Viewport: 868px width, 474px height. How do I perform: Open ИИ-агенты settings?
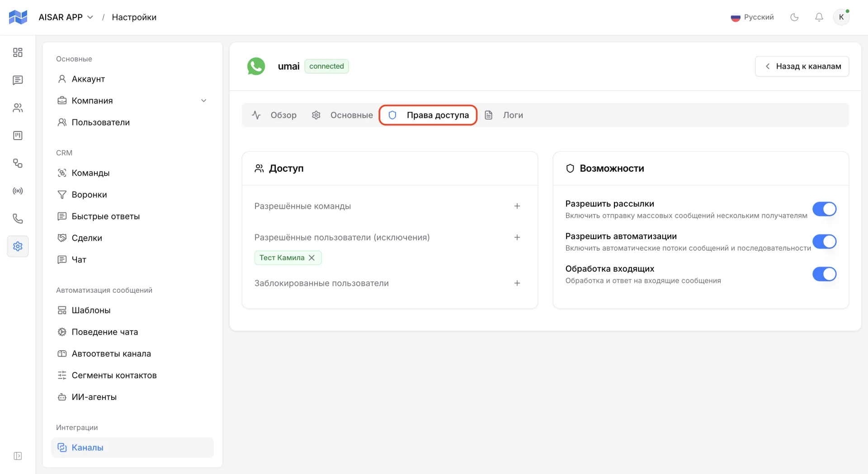click(132, 397)
